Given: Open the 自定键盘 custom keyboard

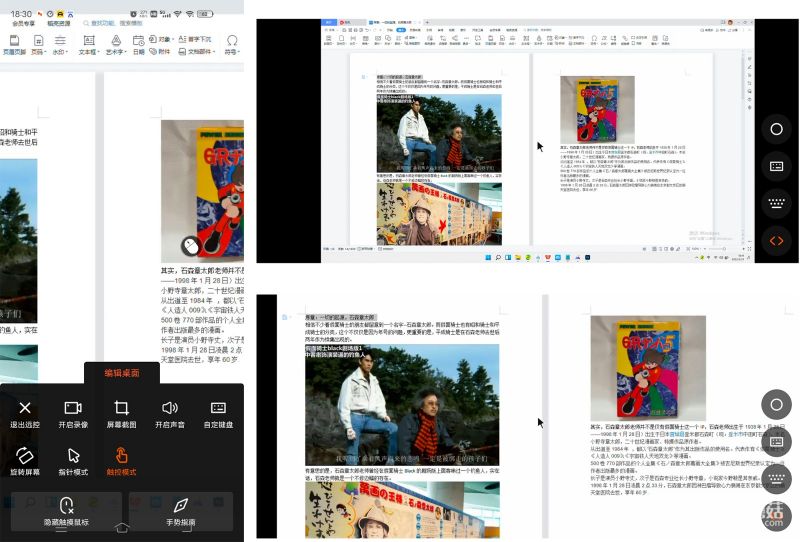Looking at the screenshot, I should pos(218,414).
